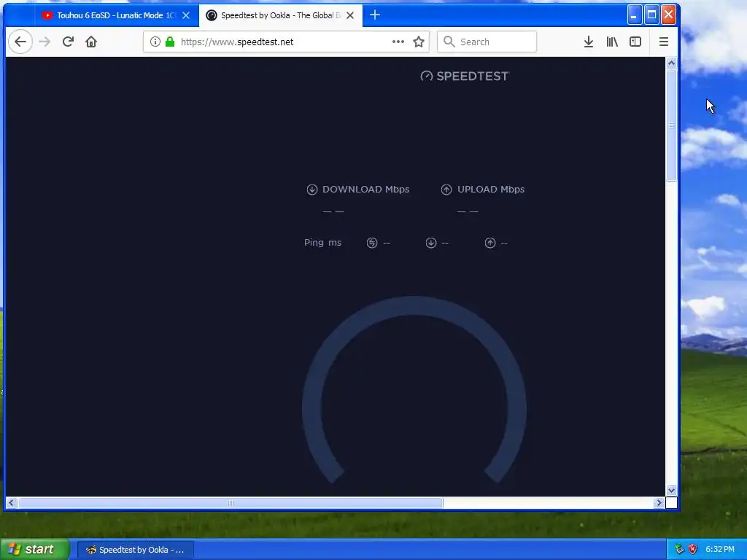Image resolution: width=747 pixels, height=560 pixels.
Task: Open the downloads arrow icon
Action: 589,42
